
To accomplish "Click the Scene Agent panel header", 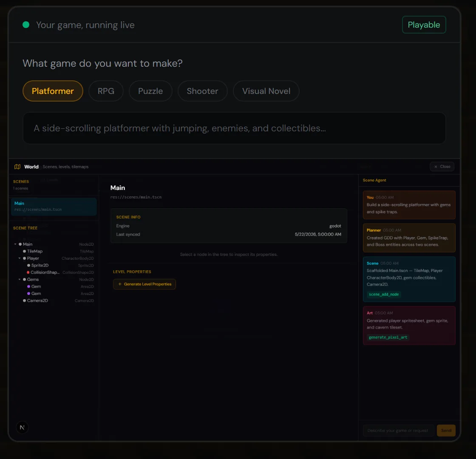I will [x=374, y=180].
